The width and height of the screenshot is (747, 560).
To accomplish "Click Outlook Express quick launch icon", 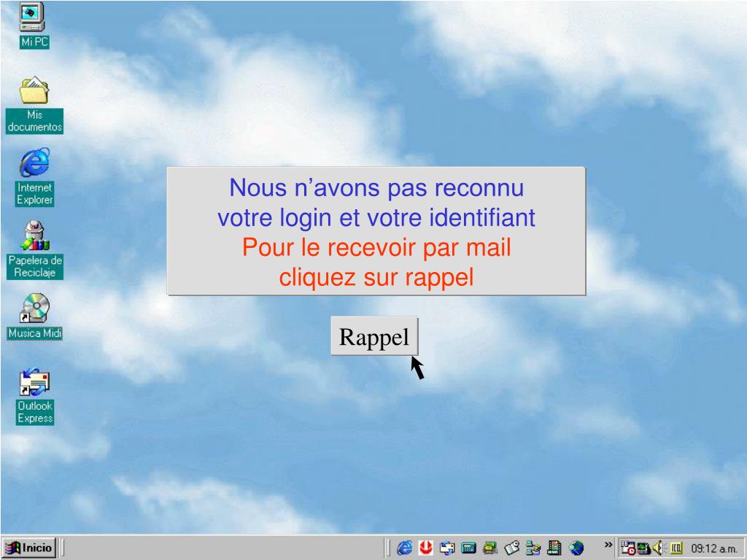I will (447, 548).
